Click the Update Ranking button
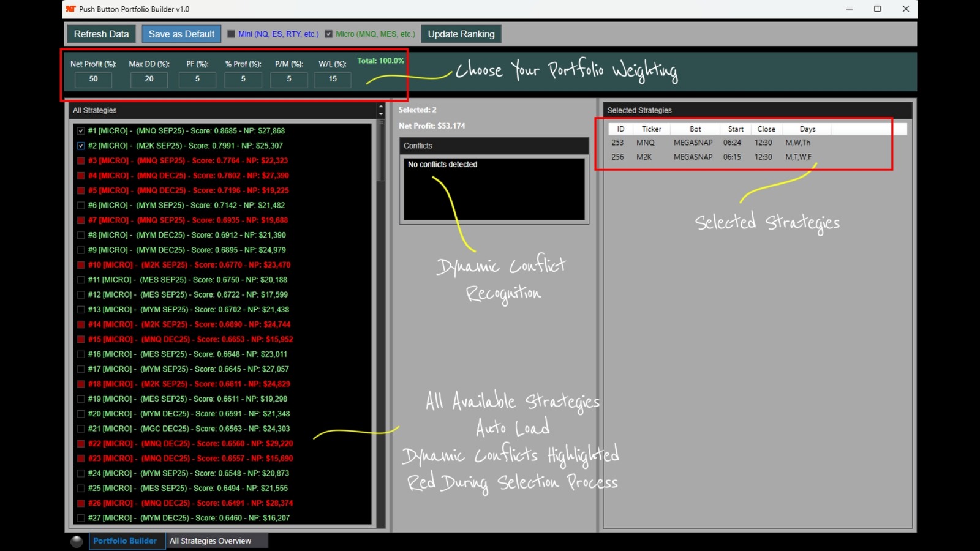980x551 pixels. point(461,34)
